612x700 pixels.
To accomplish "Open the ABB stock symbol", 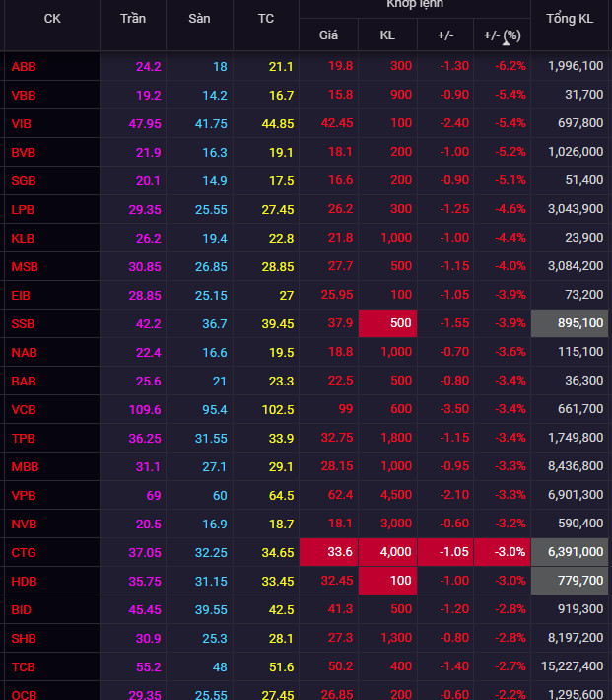I will 24,67.
